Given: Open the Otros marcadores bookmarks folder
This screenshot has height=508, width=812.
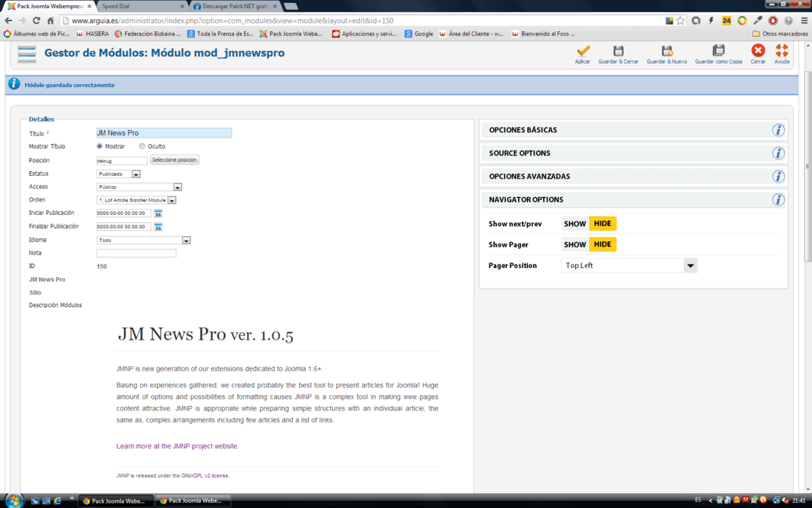Looking at the screenshot, I should (x=780, y=34).
